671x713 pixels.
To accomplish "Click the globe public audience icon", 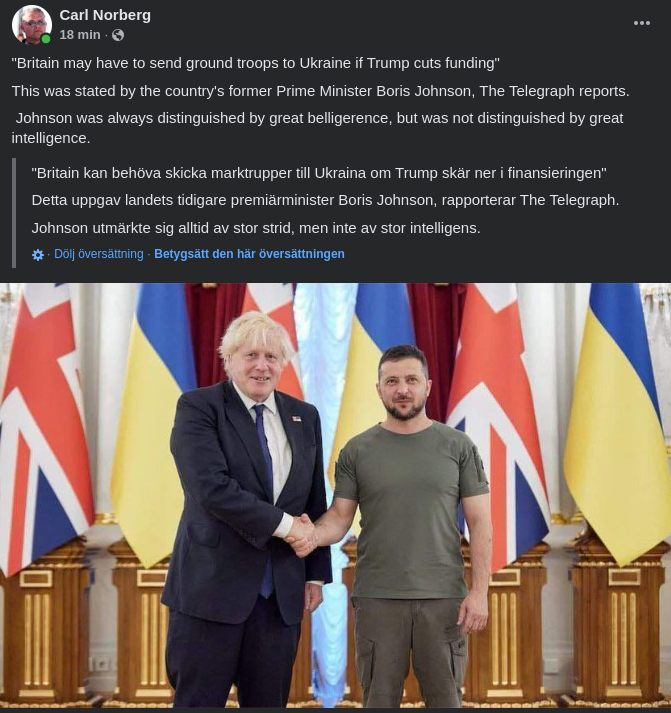I will 118,35.
